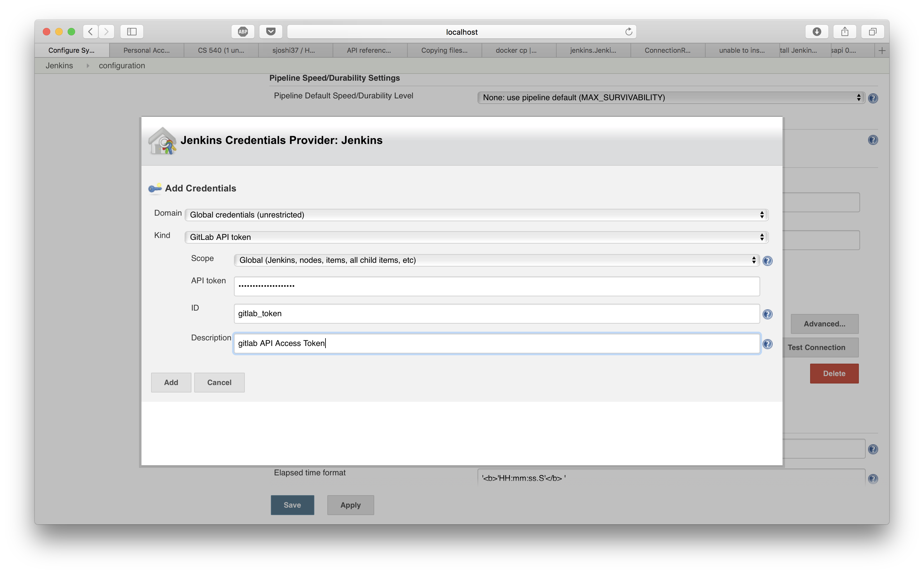Click the help icon next to Description field

(767, 344)
